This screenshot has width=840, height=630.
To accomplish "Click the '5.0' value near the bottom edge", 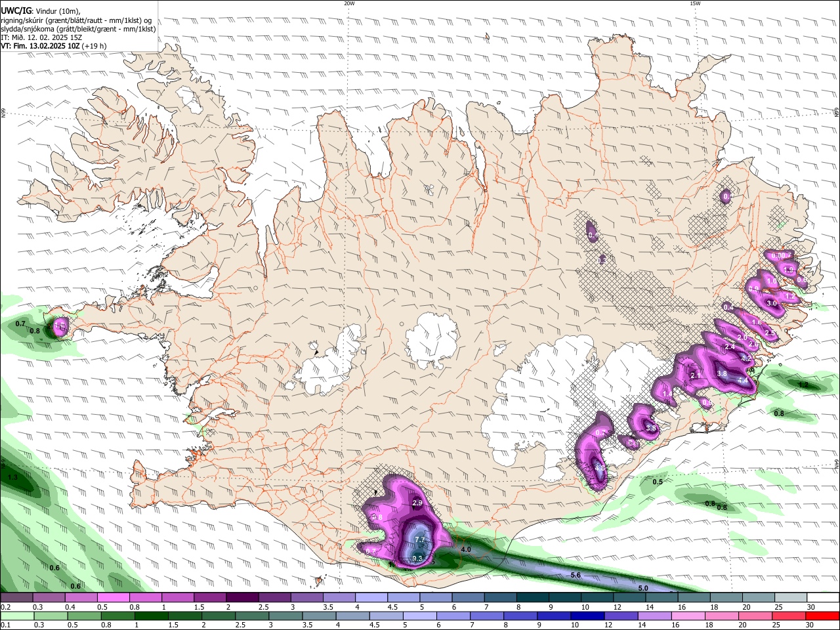I will click(x=643, y=589).
